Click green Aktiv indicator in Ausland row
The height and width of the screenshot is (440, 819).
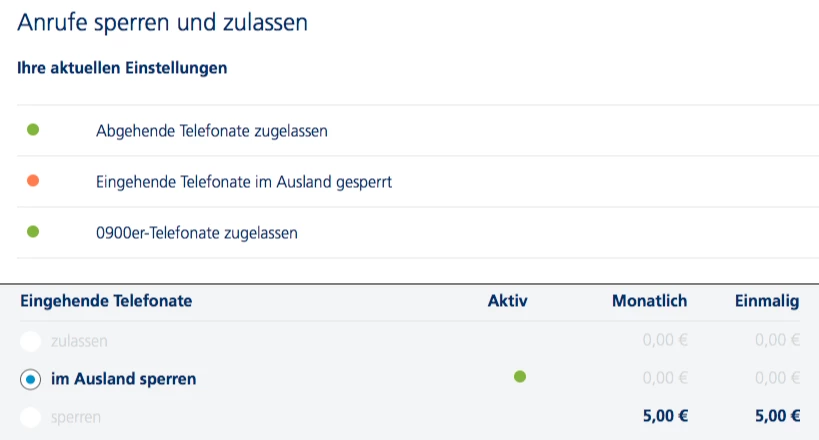point(519,377)
